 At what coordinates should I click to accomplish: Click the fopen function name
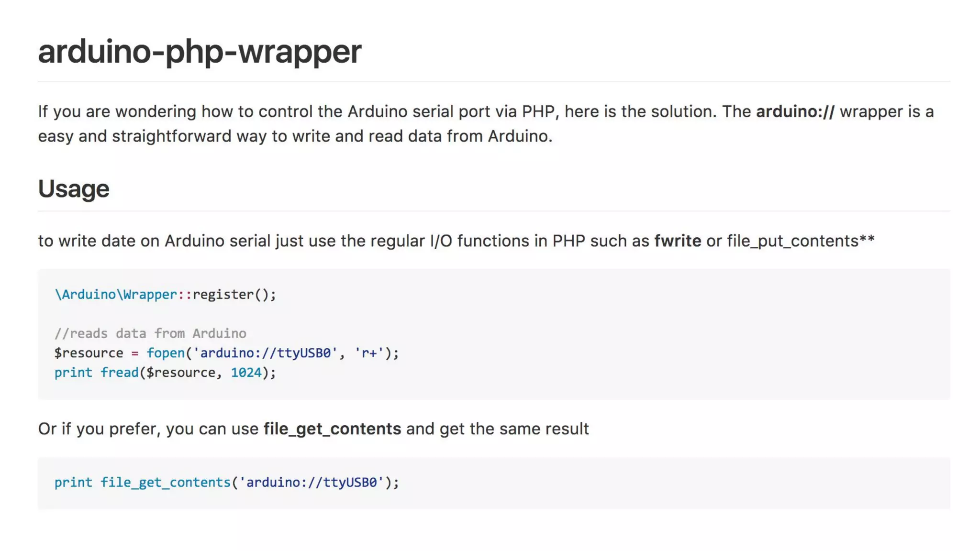click(165, 353)
